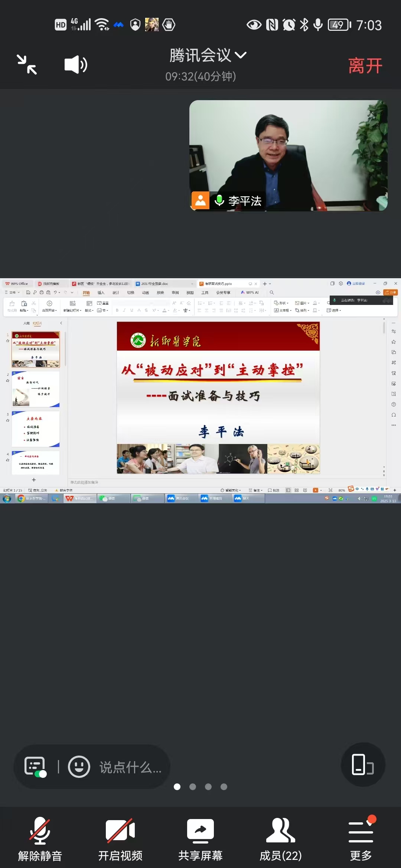The height and width of the screenshot is (868, 401).
Task: Tap the green microphone icon beside 李平法
Action: [x=219, y=201]
